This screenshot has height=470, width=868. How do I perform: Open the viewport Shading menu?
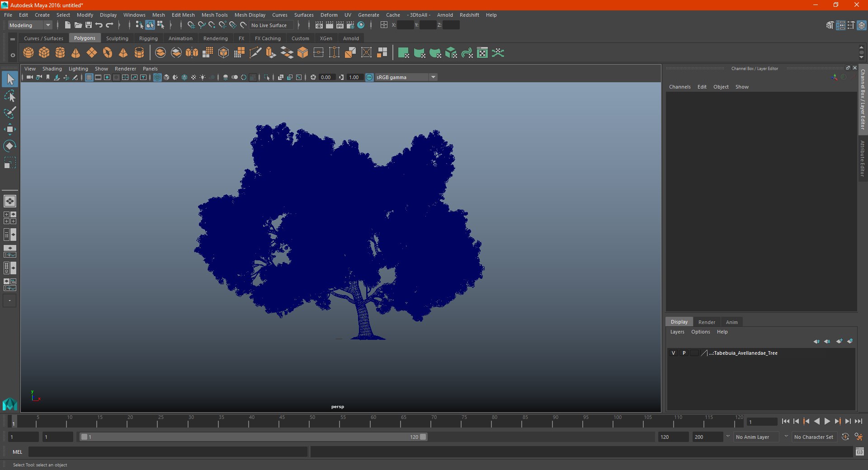tap(52, 69)
